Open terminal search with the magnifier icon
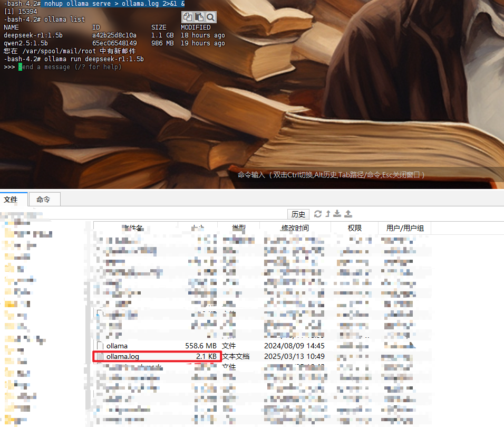 coord(210,17)
